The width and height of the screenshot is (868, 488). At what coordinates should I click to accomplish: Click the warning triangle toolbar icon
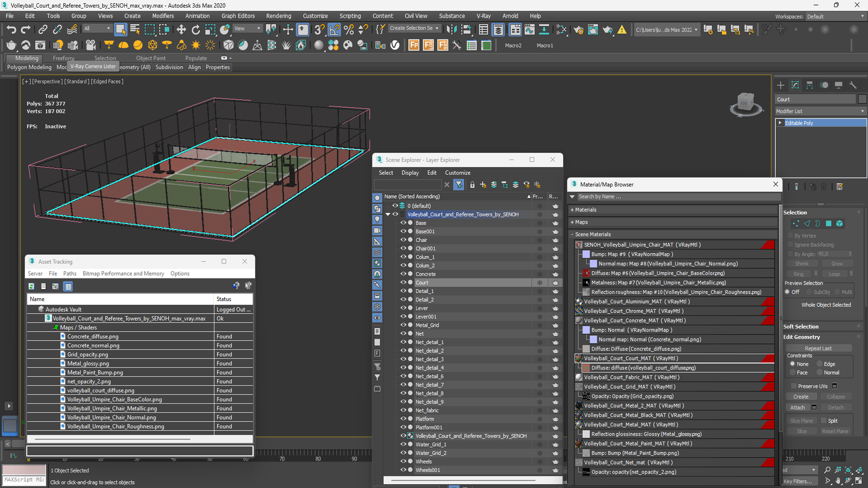click(622, 30)
